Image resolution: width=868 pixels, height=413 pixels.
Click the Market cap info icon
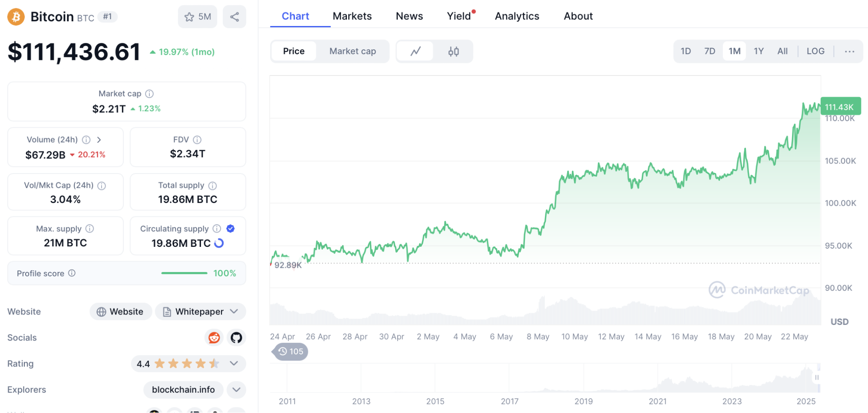[149, 94]
